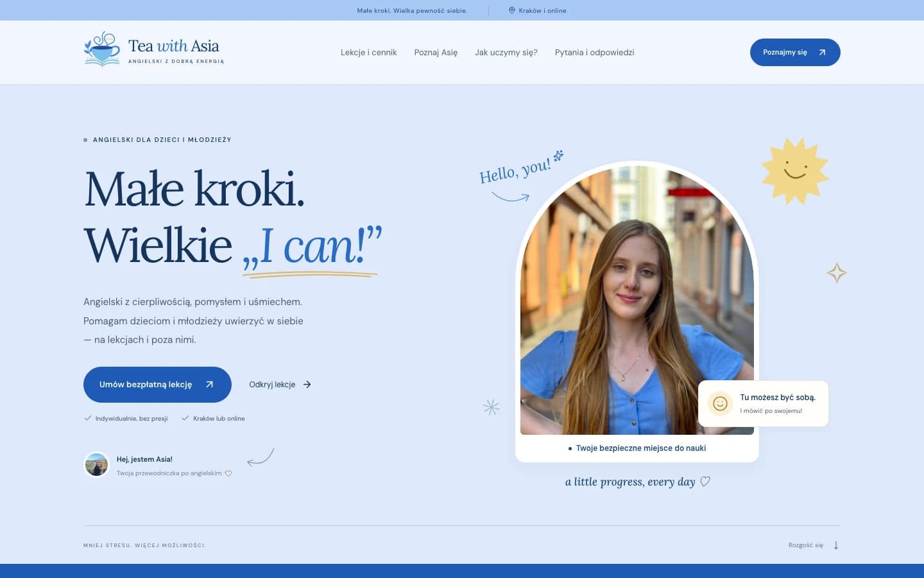Screen dimensions: 924x578
Task: Click the checkmark before Indywidualnie, bez presji
Action: click(88, 418)
